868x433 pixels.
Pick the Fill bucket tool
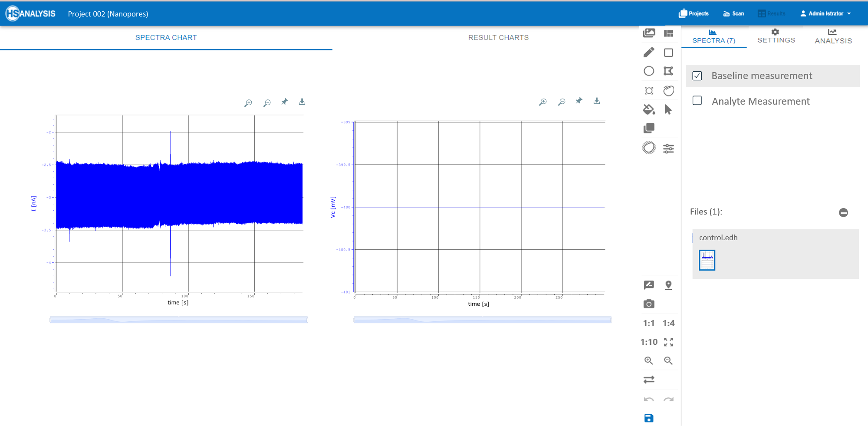tap(649, 109)
